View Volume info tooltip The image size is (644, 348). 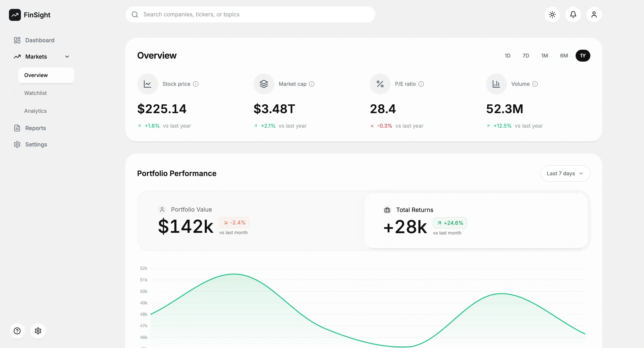point(535,84)
